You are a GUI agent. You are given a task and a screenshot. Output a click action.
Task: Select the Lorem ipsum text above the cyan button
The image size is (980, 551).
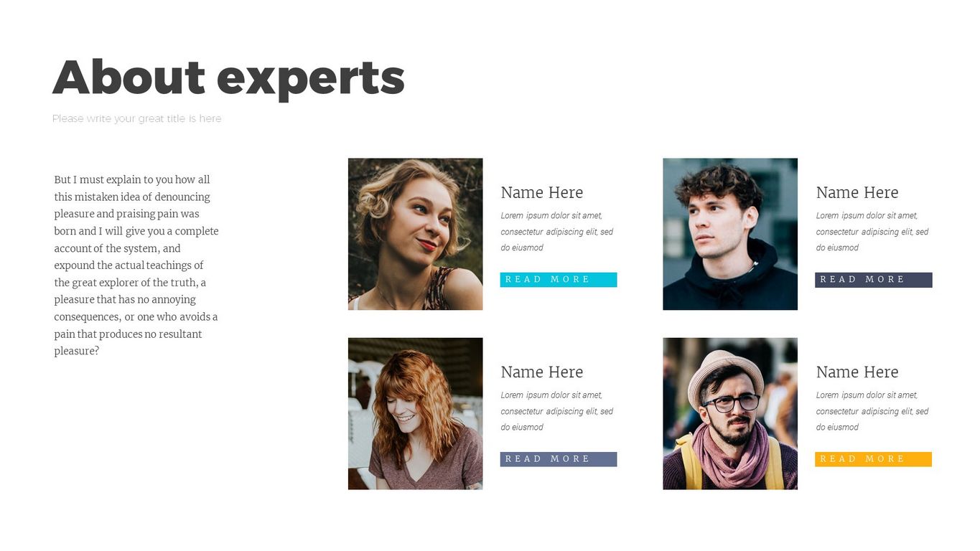(x=556, y=231)
